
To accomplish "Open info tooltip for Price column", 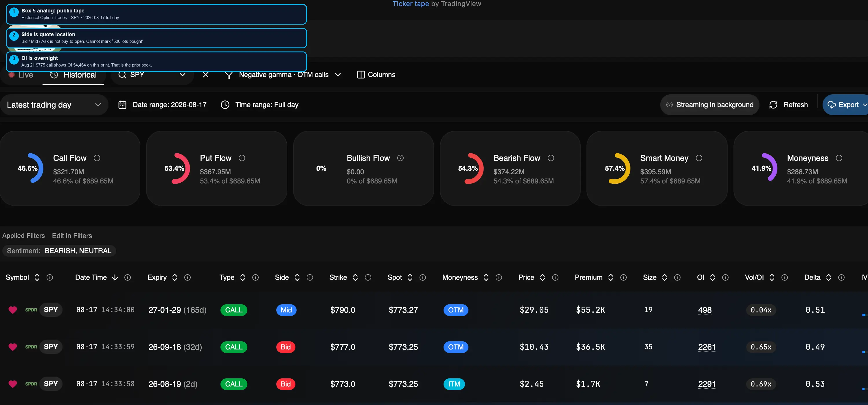I will (x=555, y=277).
